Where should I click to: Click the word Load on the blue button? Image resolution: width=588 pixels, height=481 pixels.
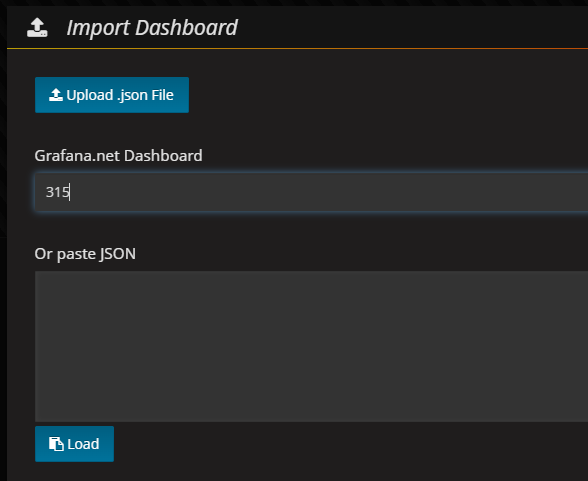point(83,444)
